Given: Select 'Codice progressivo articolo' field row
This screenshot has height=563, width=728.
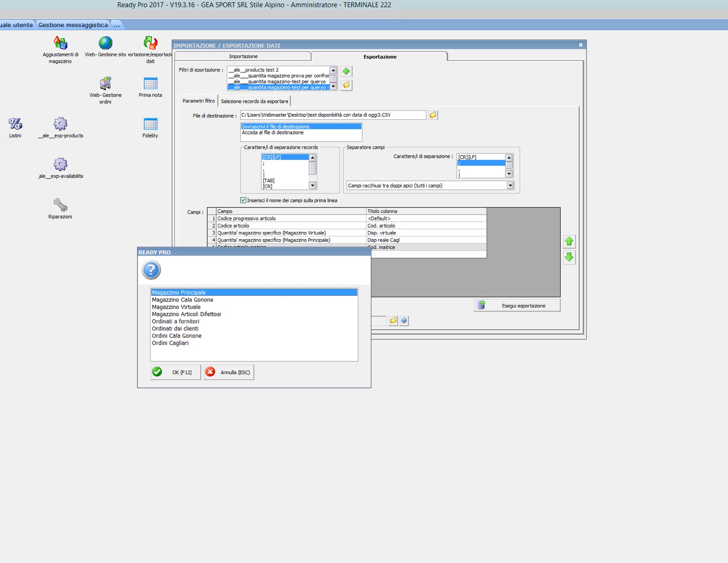Looking at the screenshot, I should point(291,218).
